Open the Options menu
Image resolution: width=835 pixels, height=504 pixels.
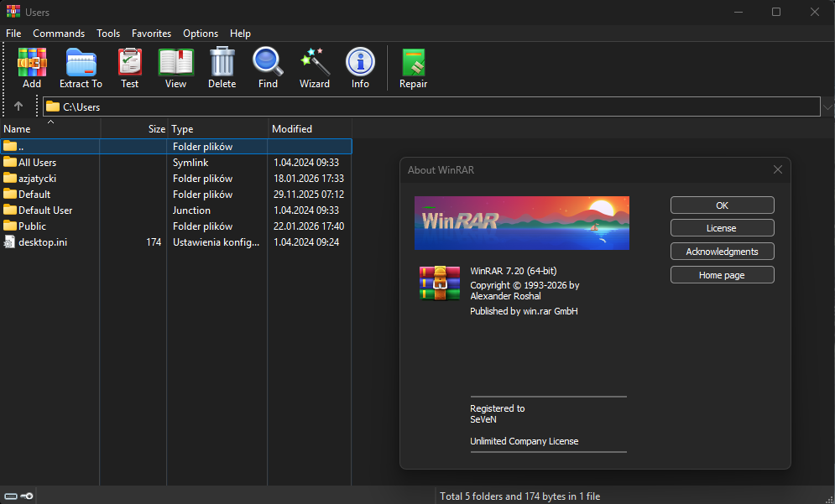click(x=201, y=33)
